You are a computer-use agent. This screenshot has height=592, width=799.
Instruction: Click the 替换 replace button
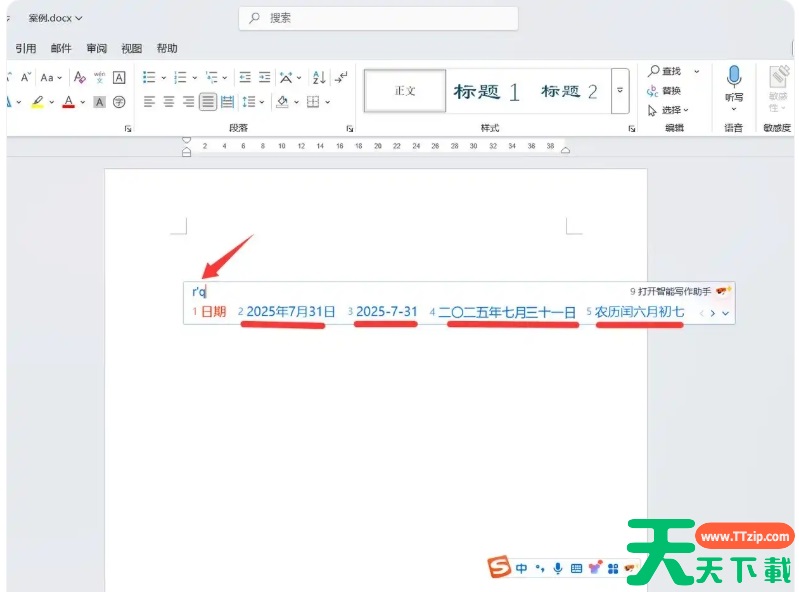(x=664, y=91)
